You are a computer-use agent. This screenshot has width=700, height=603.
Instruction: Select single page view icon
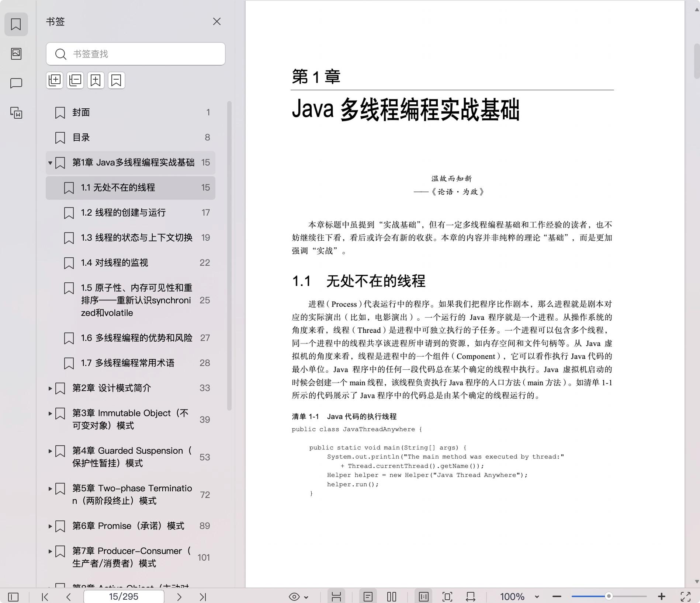coord(368,597)
